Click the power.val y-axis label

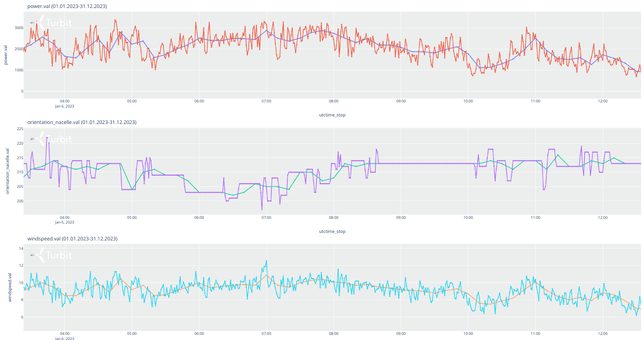(5, 55)
